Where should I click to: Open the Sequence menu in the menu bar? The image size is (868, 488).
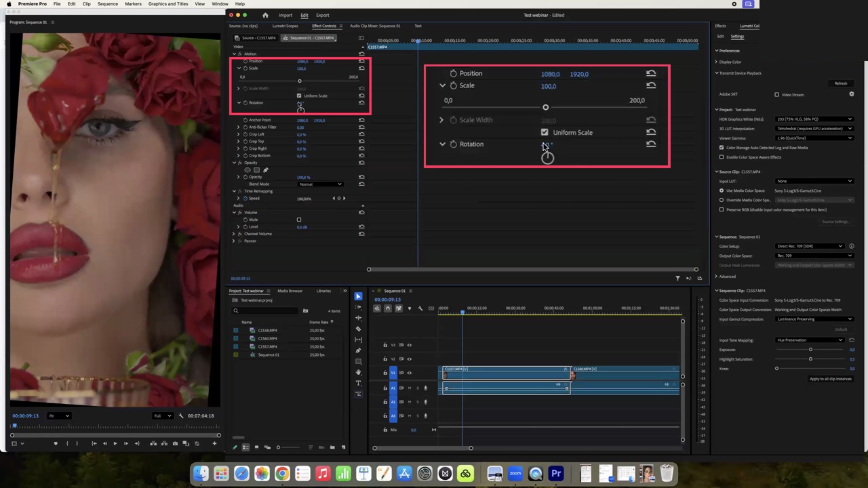click(x=107, y=4)
